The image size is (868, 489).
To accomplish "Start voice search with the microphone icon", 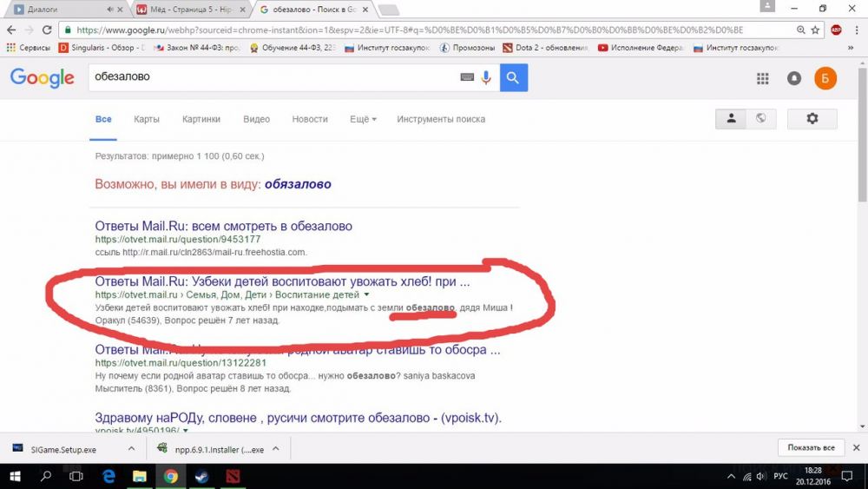I will [486, 77].
